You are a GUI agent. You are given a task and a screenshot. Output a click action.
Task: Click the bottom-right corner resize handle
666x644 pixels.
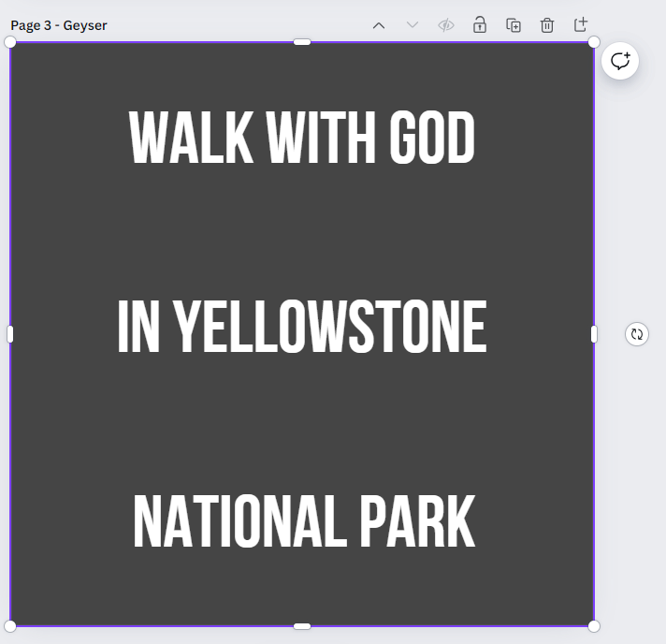coord(594,626)
